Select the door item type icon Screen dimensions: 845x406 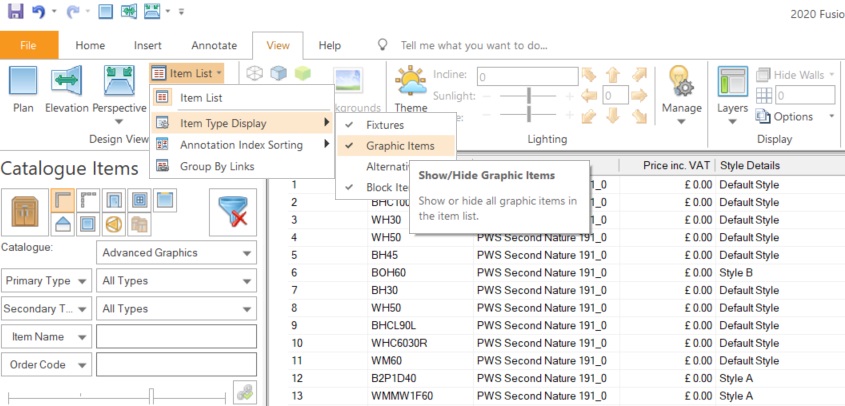(114, 200)
